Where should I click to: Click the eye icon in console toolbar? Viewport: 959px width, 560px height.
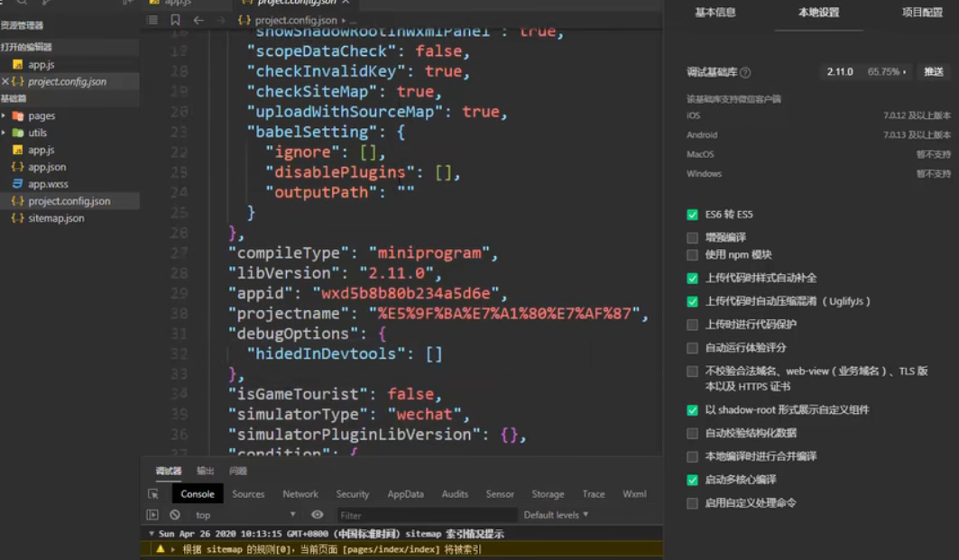click(317, 515)
